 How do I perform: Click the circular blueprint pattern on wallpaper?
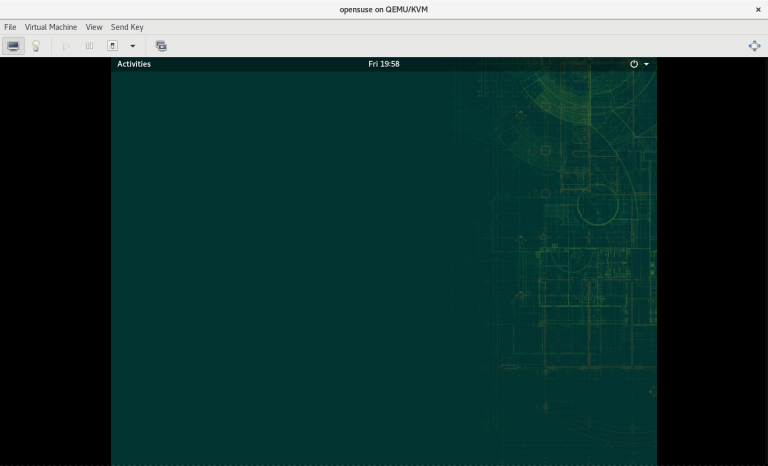(x=598, y=207)
